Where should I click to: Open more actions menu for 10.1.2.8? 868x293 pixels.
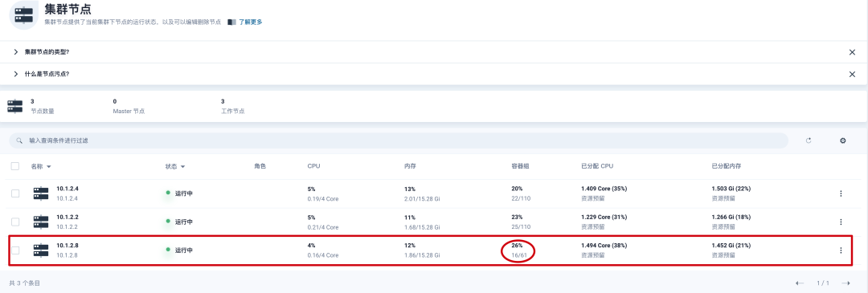click(841, 250)
